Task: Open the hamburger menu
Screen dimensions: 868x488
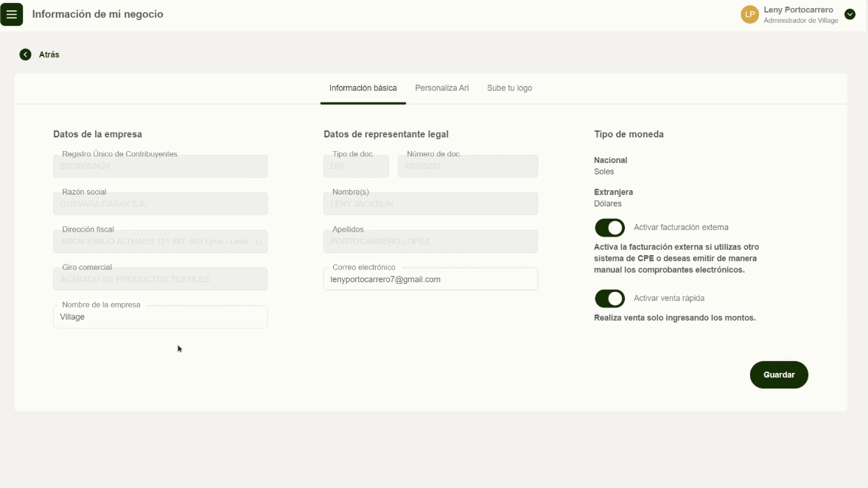Action: (12, 15)
